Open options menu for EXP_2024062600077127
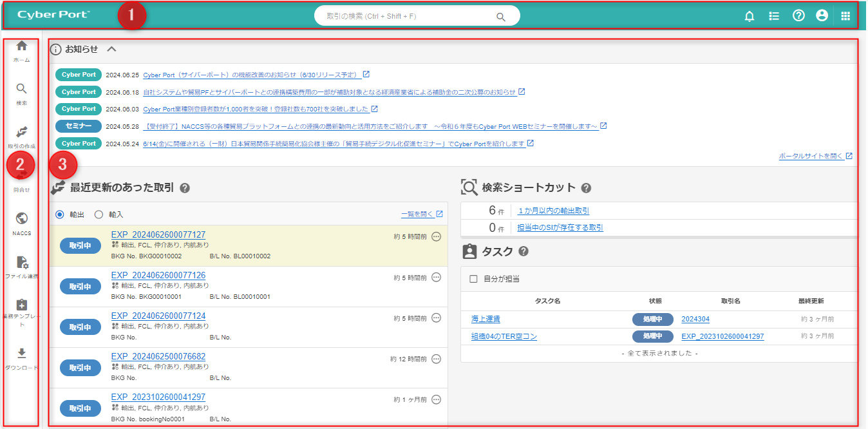The image size is (868, 429). point(436,236)
